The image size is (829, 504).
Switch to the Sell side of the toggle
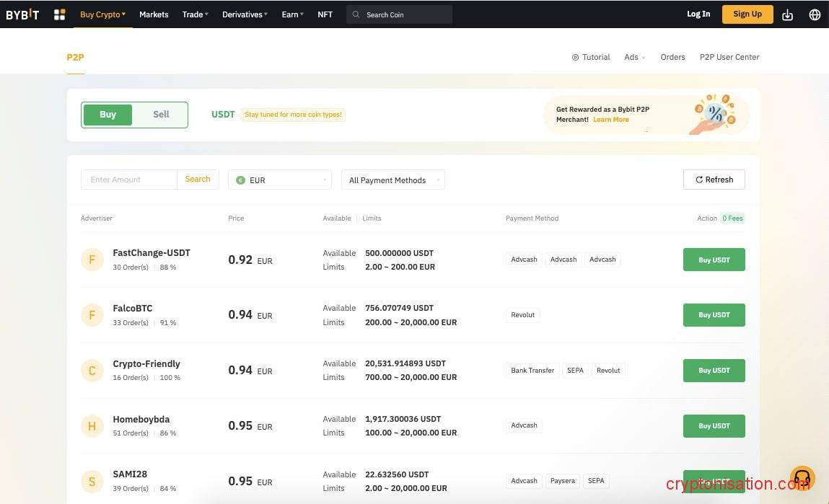[160, 114]
